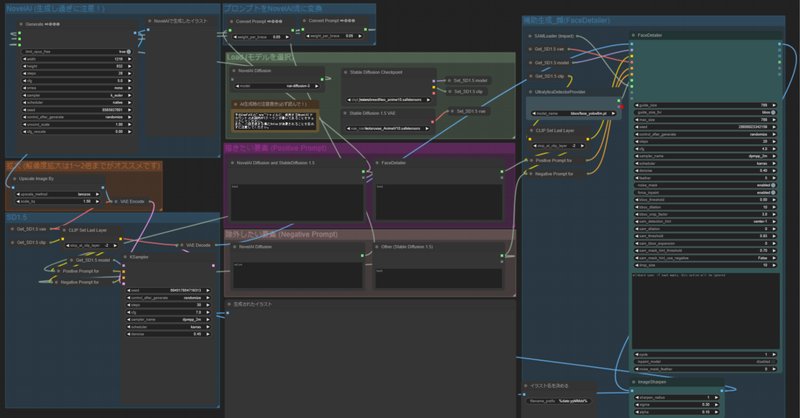
Task: Collapse the Set_SD1.5 clip node dot
Action: [x=449, y=91]
